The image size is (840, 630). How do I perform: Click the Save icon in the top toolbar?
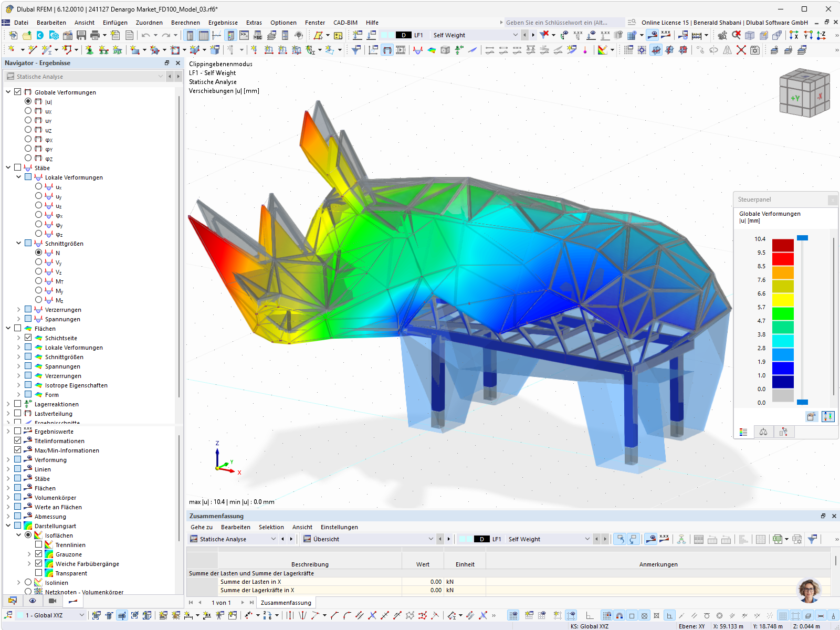coord(82,35)
